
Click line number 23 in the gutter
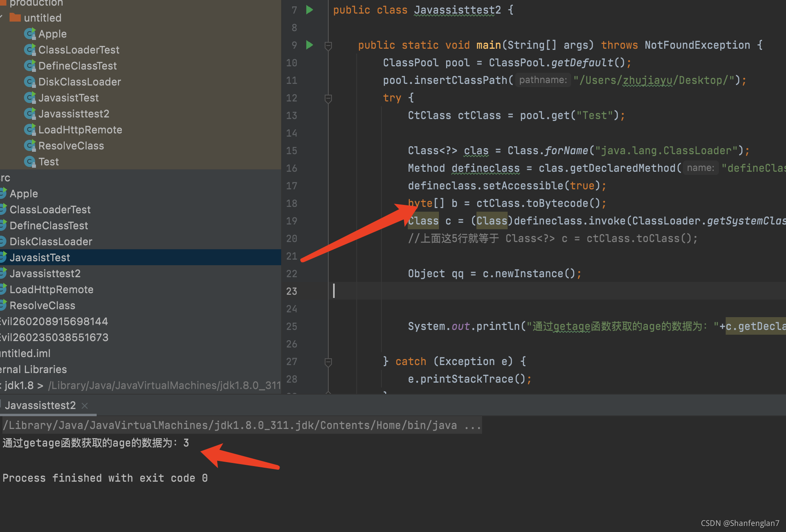(292, 291)
